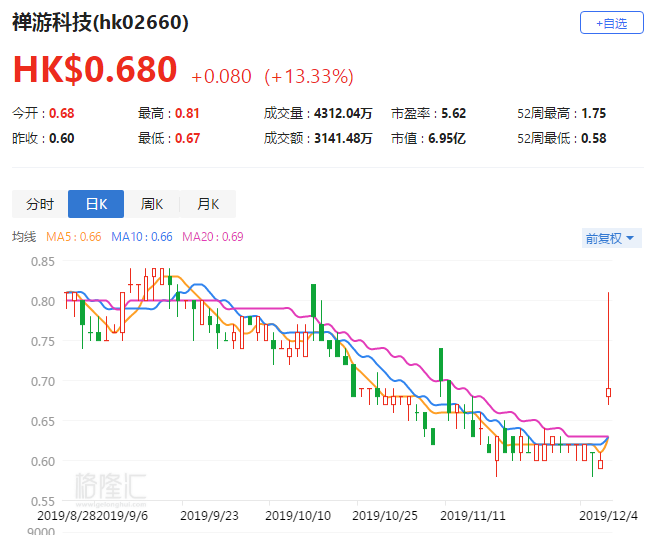
Task: Click the 2019/10/25 date axis label
Action: click(386, 516)
